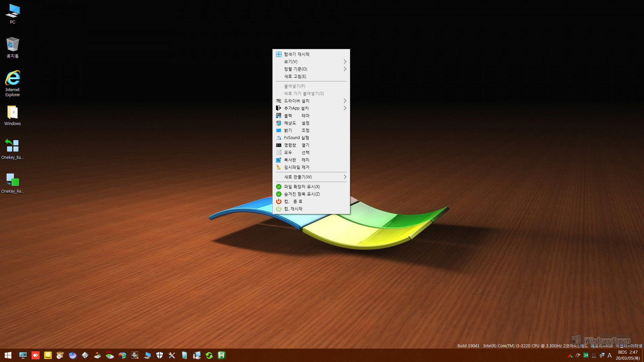This screenshot has height=362, width=644.
Task: Open the monitor chart taskbar icon
Action: tap(23, 355)
